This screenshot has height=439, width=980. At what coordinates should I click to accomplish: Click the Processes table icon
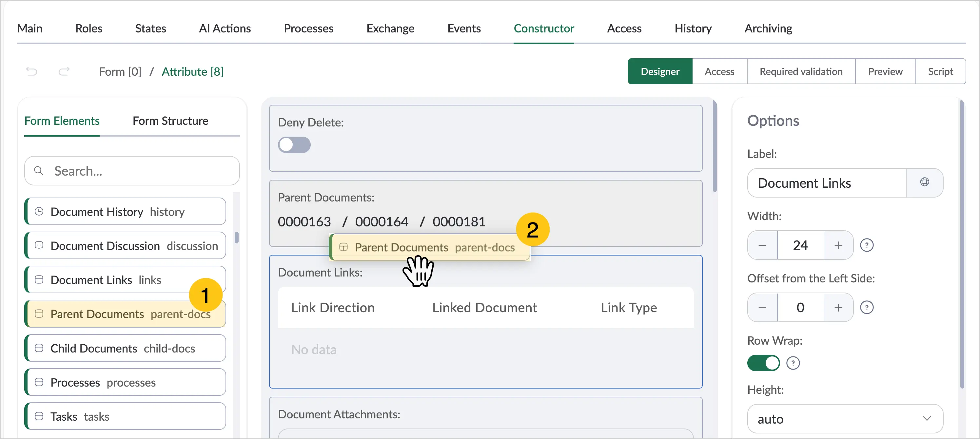coord(39,382)
